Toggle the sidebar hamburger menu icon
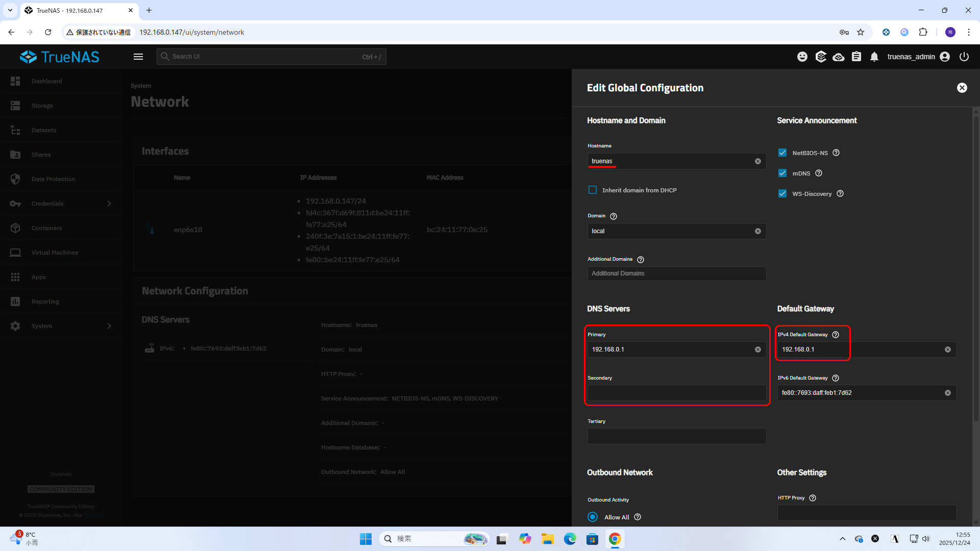 click(x=138, y=57)
